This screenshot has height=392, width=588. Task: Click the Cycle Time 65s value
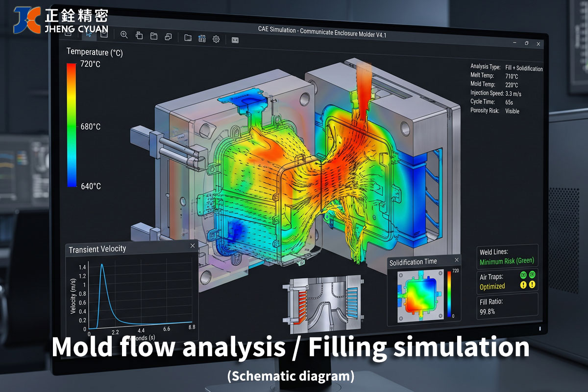[x=509, y=102]
